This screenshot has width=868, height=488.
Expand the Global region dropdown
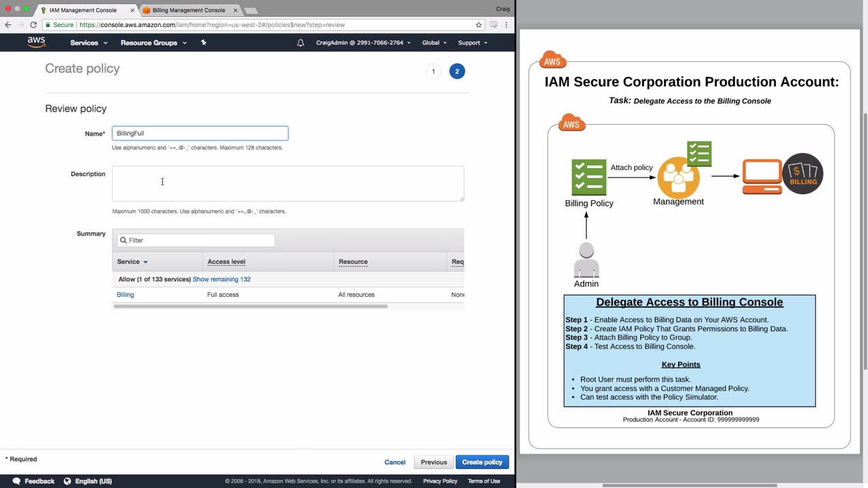click(x=434, y=43)
